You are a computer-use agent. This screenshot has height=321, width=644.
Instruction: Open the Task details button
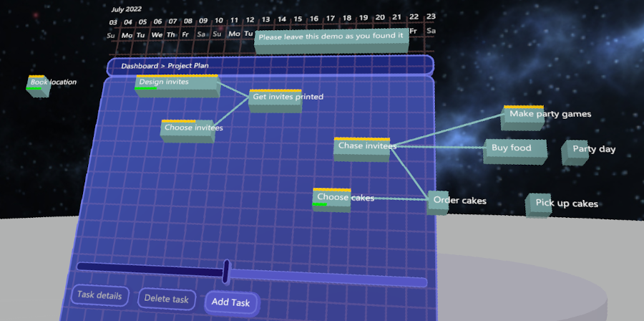click(99, 295)
